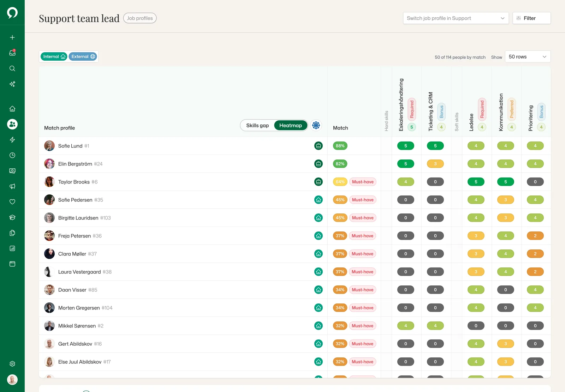Open the calendar icon in sidebar
The image size is (565, 392).
[x=12, y=264]
